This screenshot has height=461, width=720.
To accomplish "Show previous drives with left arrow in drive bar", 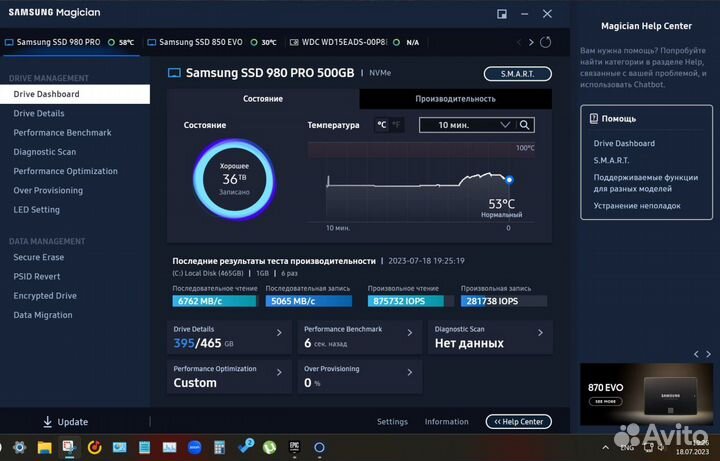I will (519, 42).
